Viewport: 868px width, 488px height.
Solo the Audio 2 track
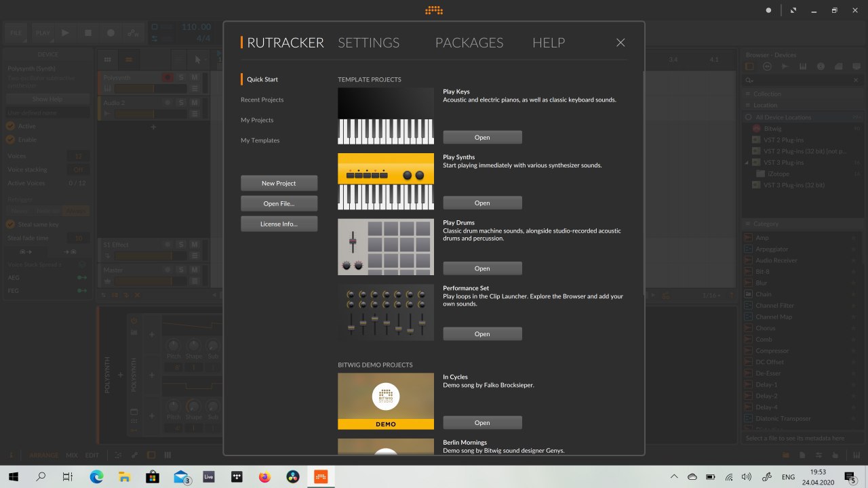coord(181,103)
